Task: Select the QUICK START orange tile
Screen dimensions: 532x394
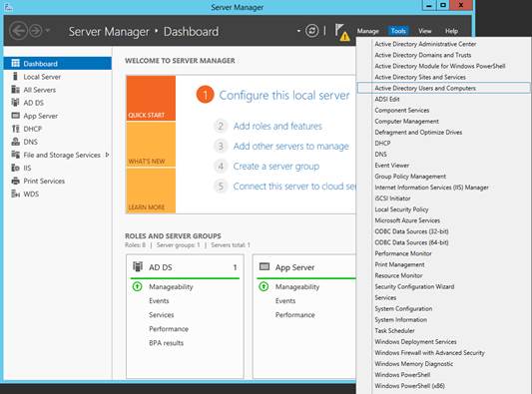Action: (151, 99)
